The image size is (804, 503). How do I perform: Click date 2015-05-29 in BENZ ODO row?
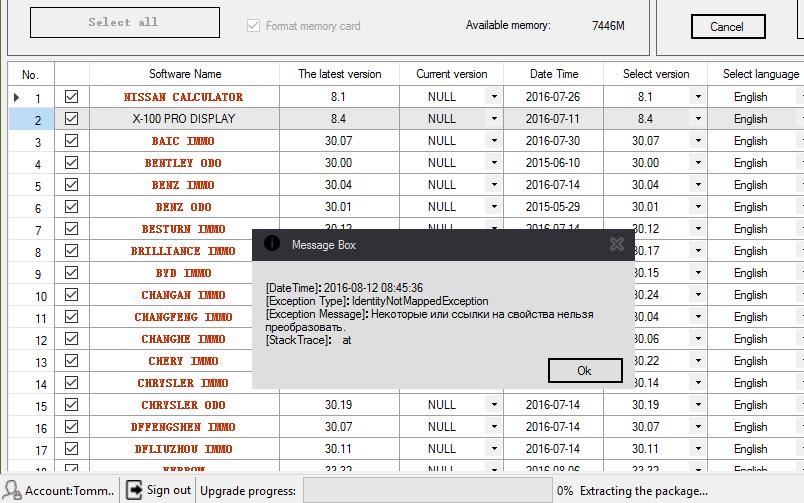(553, 207)
